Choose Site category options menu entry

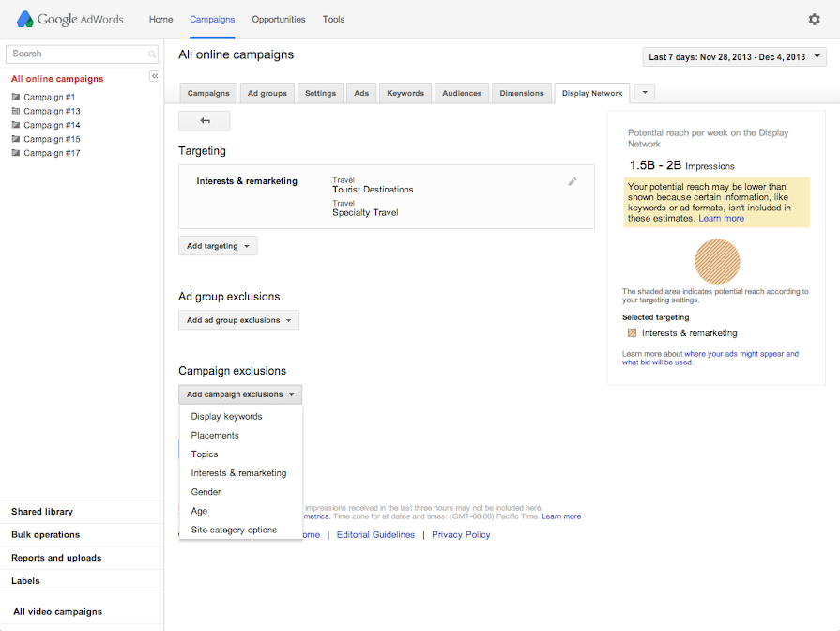pyautogui.click(x=234, y=530)
